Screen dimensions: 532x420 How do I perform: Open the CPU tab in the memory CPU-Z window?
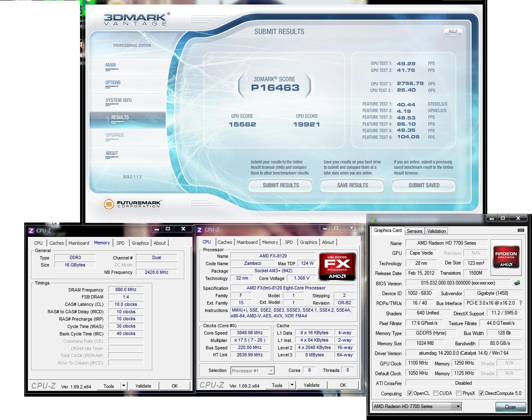coord(39,243)
